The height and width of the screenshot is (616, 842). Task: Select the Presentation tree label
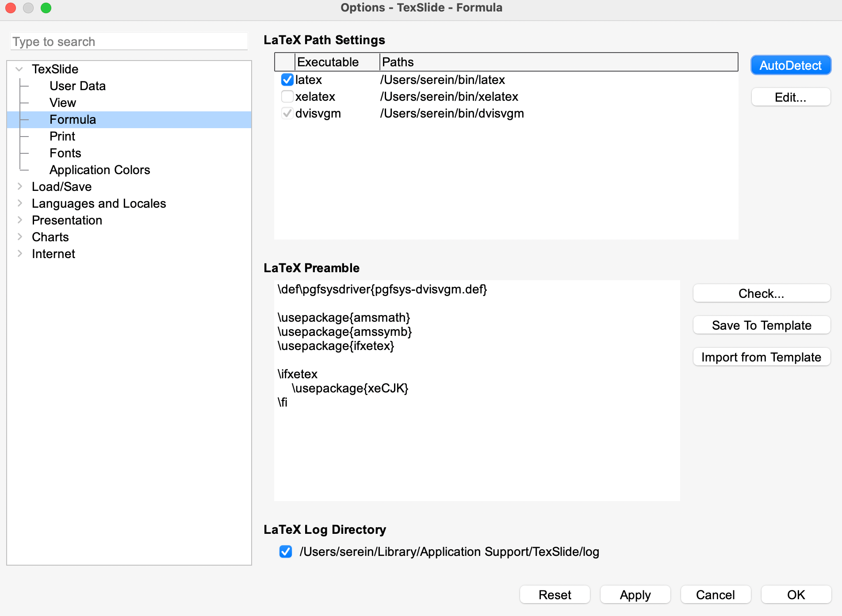tap(67, 220)
